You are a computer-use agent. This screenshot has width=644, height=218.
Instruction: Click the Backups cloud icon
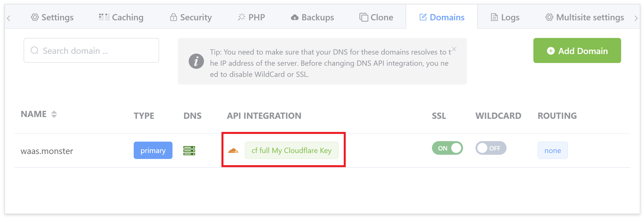pyautogui.click(x=295, y=17)
